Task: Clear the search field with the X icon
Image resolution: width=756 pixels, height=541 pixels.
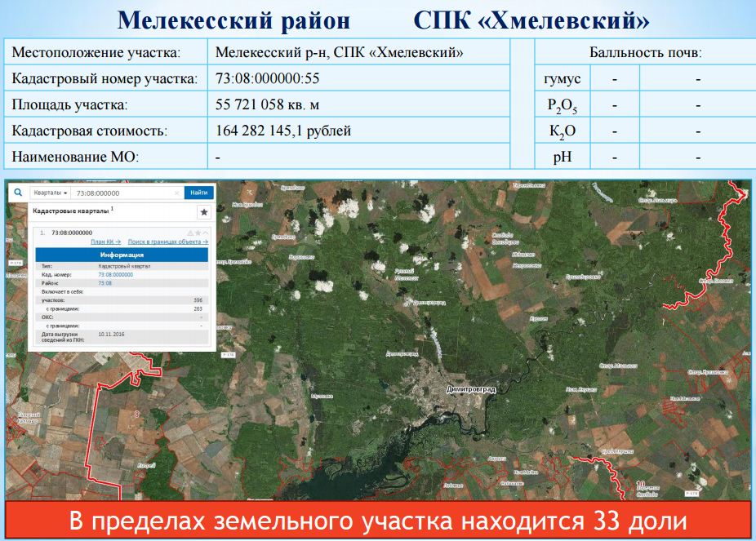Action: [177, 193]
